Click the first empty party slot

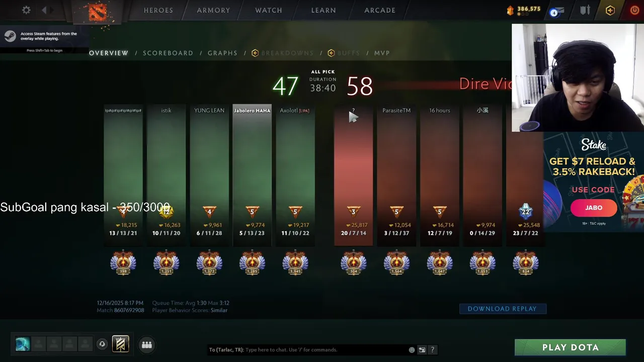click(x=39, y=344)
